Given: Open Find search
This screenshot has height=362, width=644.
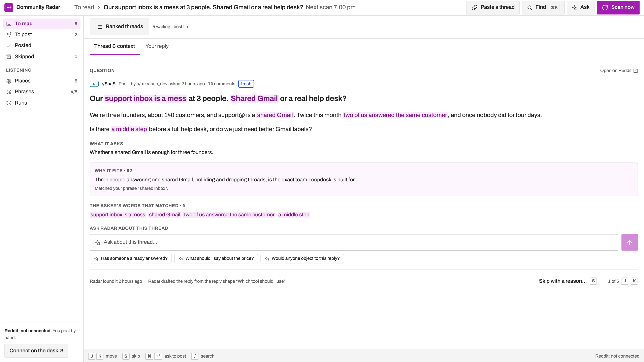Looking at the screenshot, I should [543, 7].
